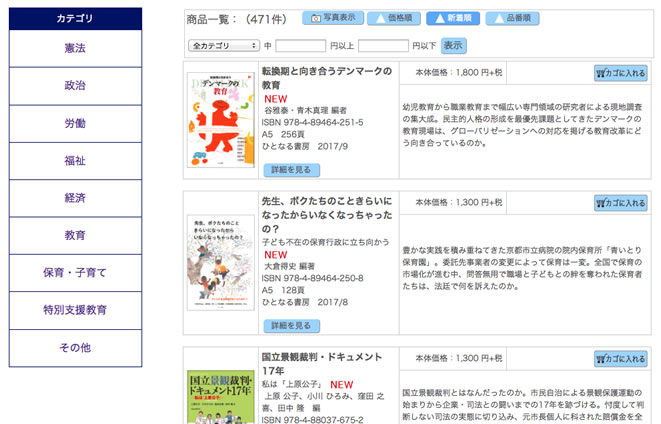661x424 pixels.
Task: Click the カテゴリ sidebar header
Action: coord(75,19)
